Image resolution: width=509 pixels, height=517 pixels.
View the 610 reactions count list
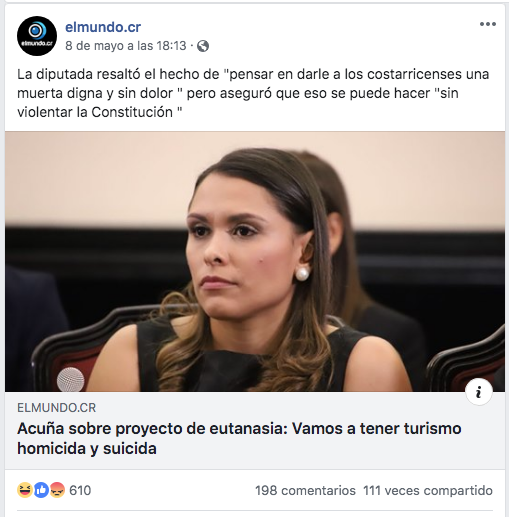tap(80, 490)
